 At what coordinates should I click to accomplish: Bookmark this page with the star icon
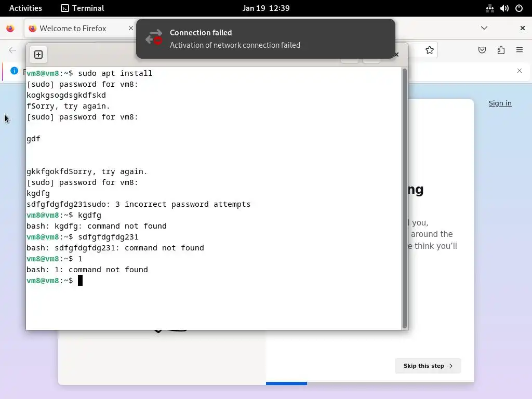tap(430, 50)
